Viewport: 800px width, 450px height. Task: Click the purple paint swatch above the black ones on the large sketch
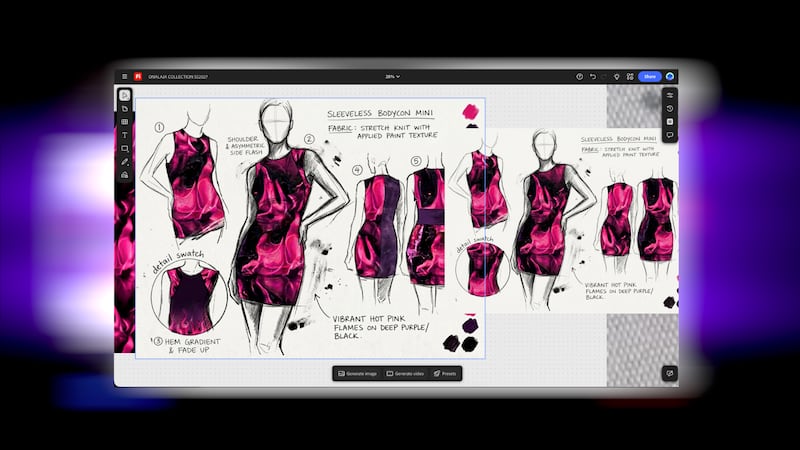(x=469, y=325)
